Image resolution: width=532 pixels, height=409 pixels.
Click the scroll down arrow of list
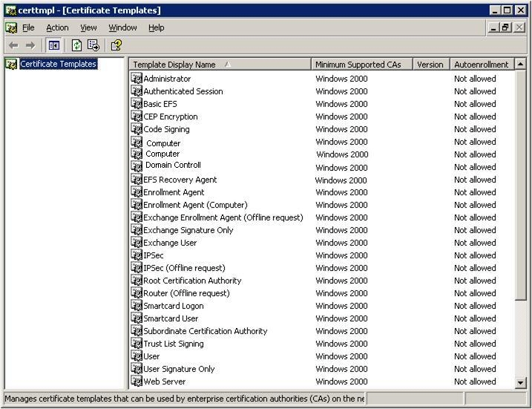520,383
